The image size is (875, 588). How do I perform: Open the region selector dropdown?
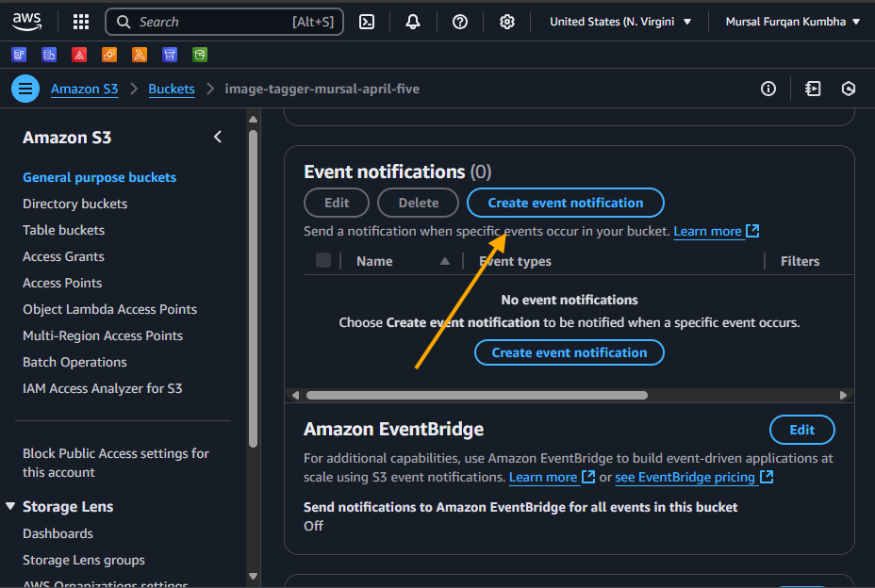click(620, 22)
